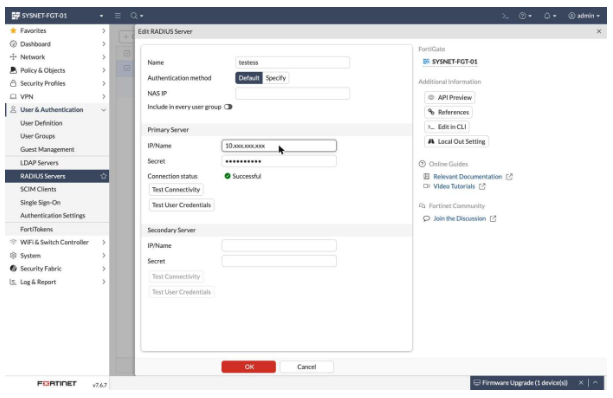Click the System gear icon
Screen dimensions: 613x398
[x=13, y=255]
